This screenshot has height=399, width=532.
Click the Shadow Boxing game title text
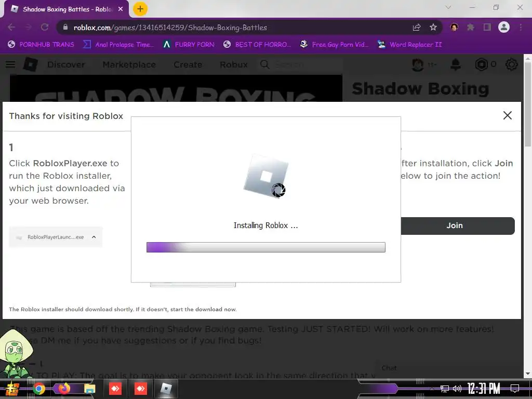[420, 89]
